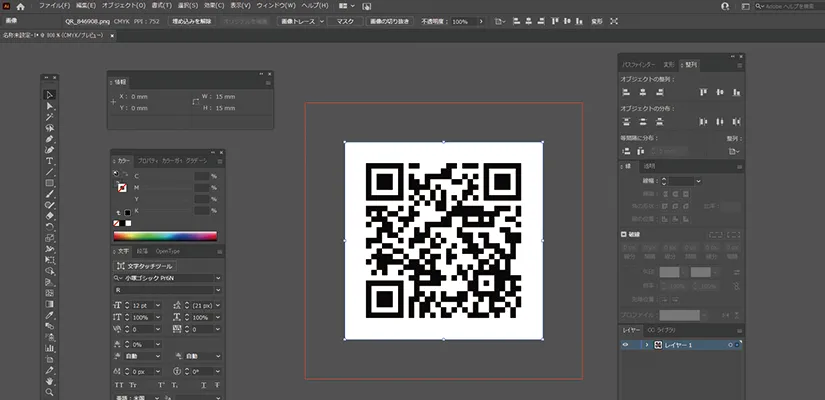Select the Direct Selection tool
825x400 pixels.
[49, 106]
